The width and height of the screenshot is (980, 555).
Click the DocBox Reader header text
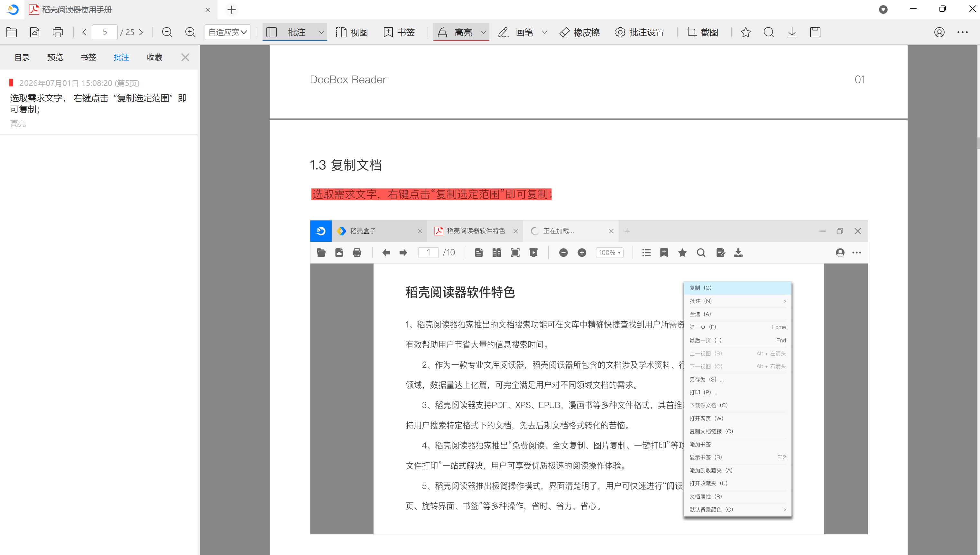tap(348, 80)
